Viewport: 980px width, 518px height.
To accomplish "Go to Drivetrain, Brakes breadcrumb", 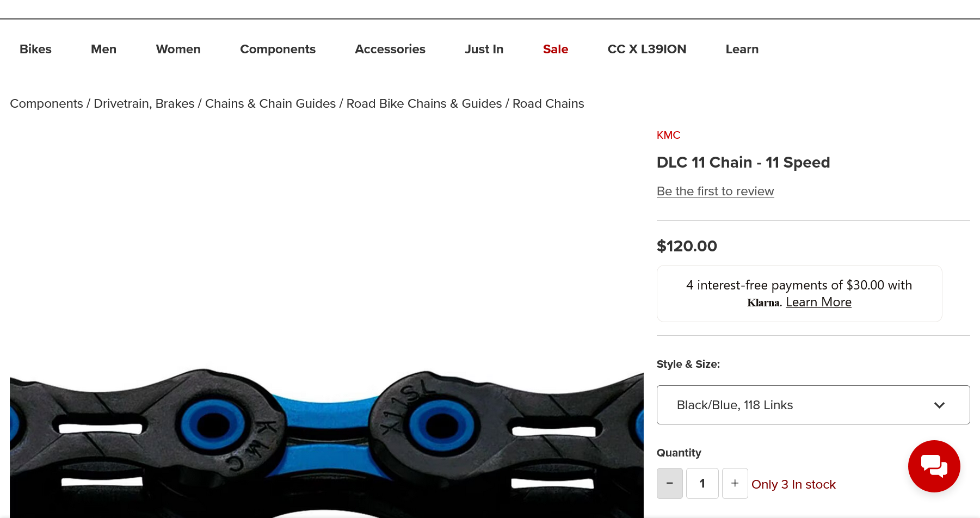I will (144, 103).
